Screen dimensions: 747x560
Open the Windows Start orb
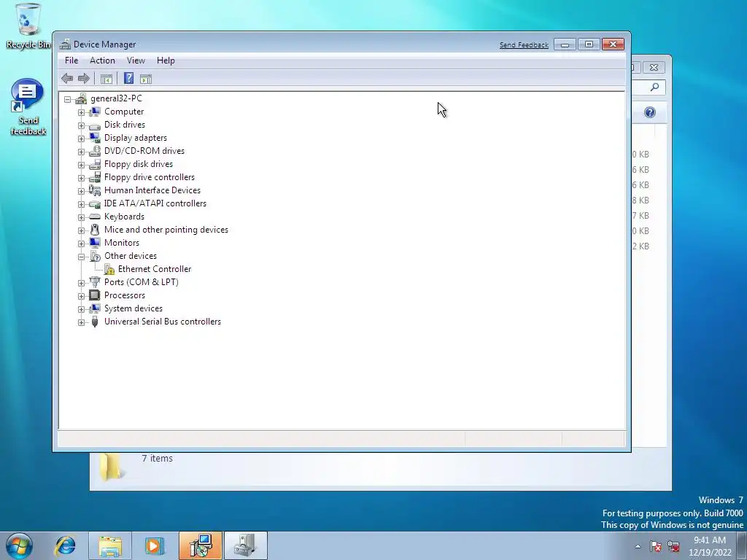[x=19, y=545]
